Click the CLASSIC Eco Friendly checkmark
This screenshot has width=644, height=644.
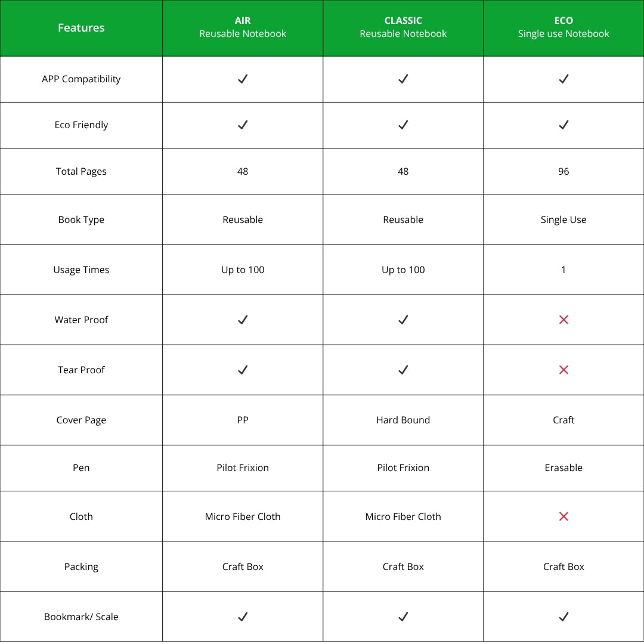[403, 125]
